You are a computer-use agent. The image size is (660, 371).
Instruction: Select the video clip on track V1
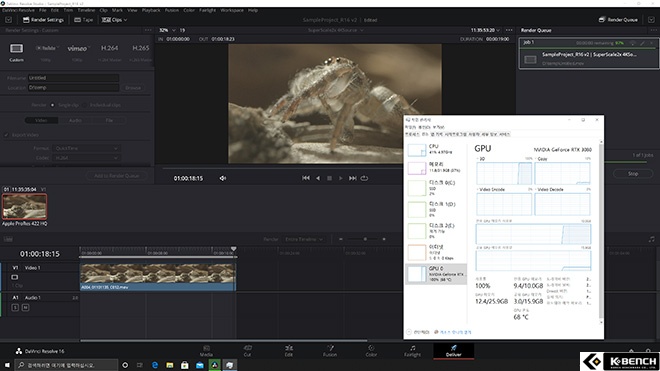pos(158,277)
